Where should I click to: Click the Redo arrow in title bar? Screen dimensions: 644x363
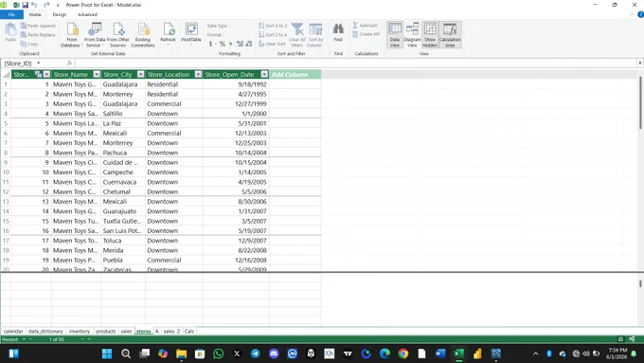point(46,5)
